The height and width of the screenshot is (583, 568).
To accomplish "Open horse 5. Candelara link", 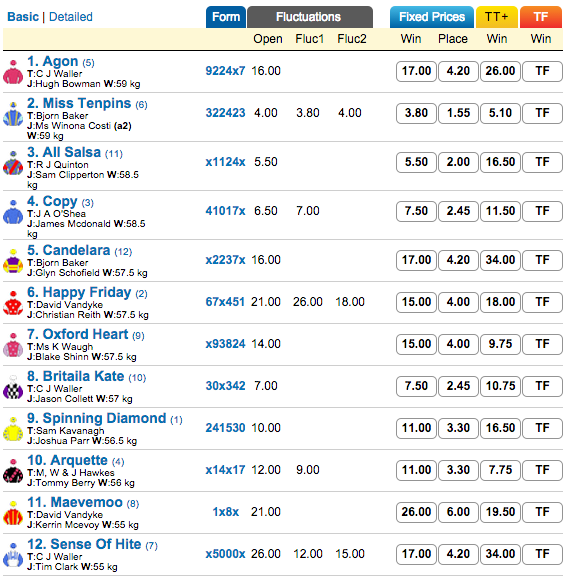I will (x=68, y=250).
